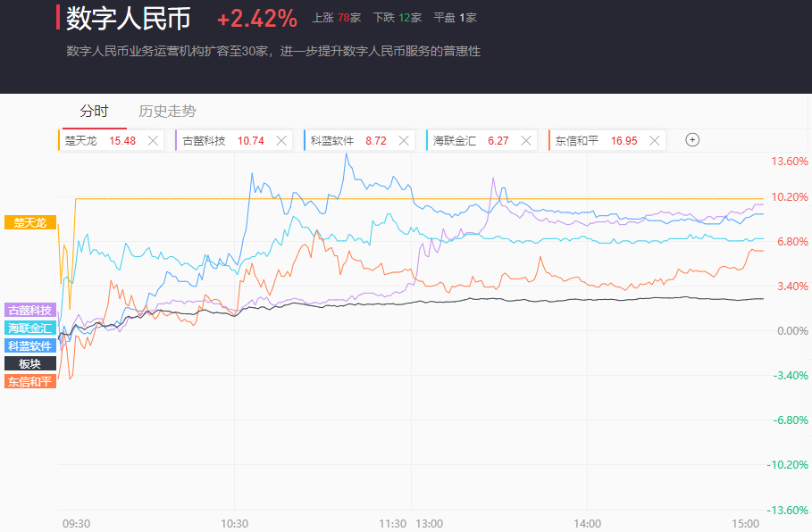The image size is (812, 532).
Task: Remove 古鳌科技 stock chip using X
Action: click(x=281, y=141)
